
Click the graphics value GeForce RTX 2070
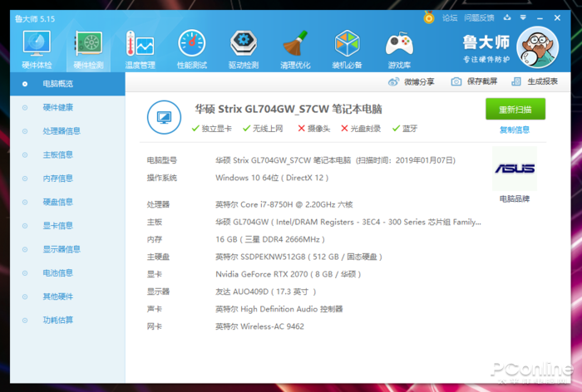(x=288, y=274)
